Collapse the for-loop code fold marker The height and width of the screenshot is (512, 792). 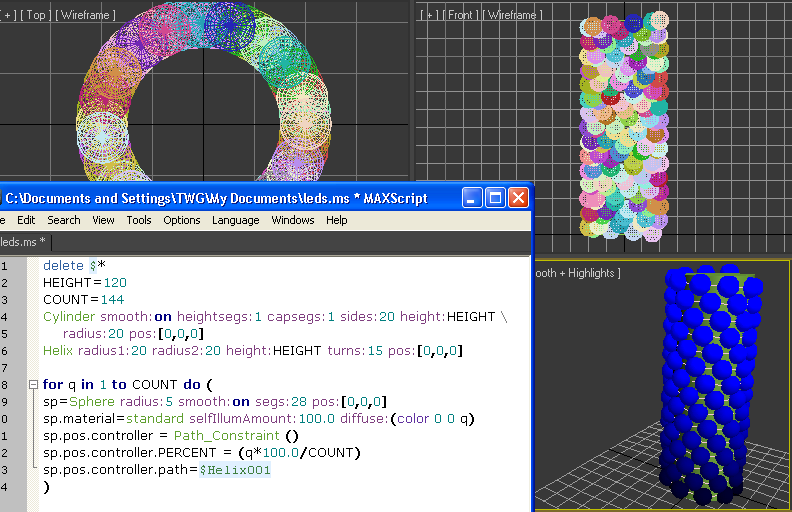pos(33,384)
